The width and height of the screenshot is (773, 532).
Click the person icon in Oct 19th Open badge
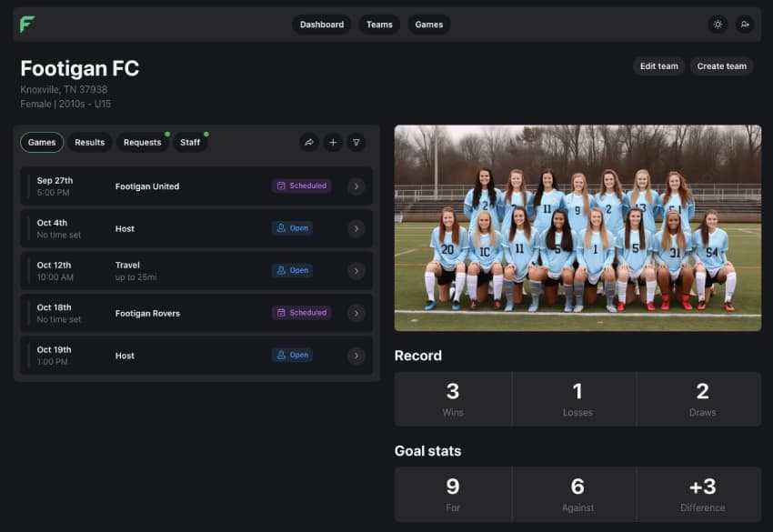[283, 355]
